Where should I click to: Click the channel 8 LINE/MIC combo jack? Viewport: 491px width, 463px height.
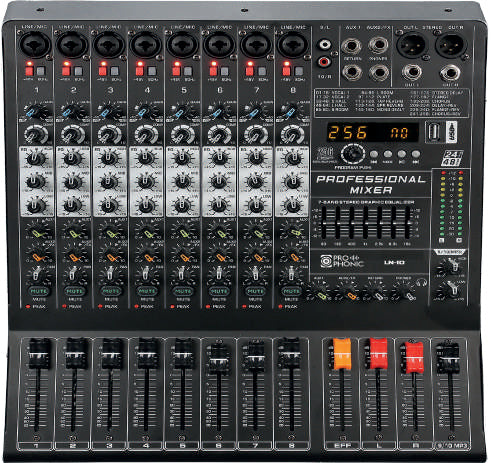click(x=292, y=45)
